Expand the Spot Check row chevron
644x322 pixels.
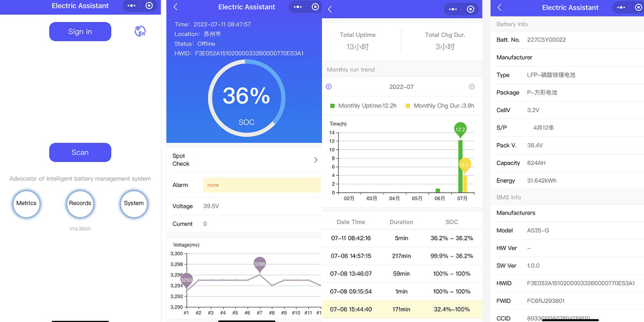316,160
